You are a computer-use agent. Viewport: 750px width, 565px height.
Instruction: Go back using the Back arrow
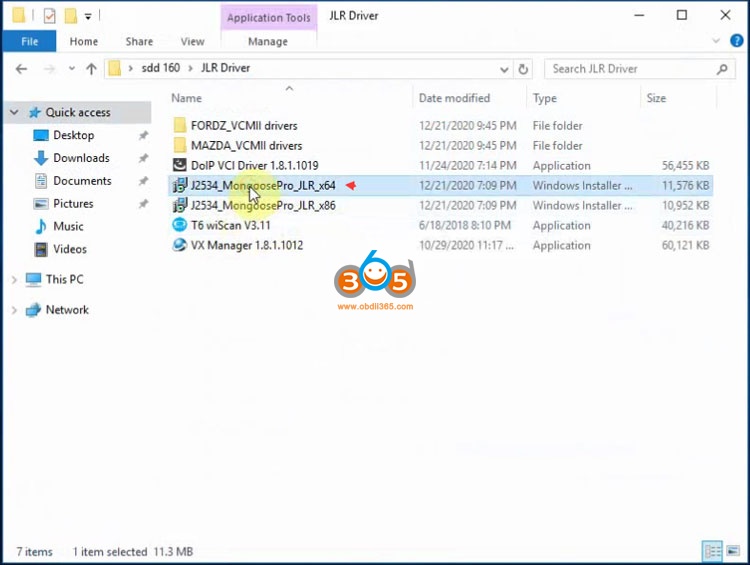pos(21,69)
